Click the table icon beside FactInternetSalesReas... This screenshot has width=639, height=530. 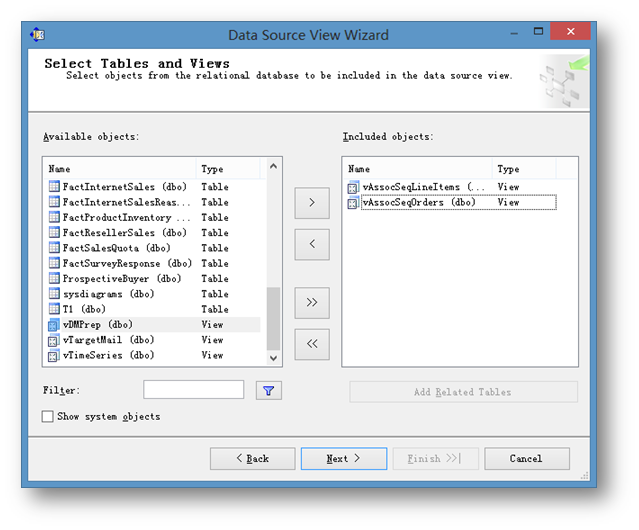click(x=54, y=202)
